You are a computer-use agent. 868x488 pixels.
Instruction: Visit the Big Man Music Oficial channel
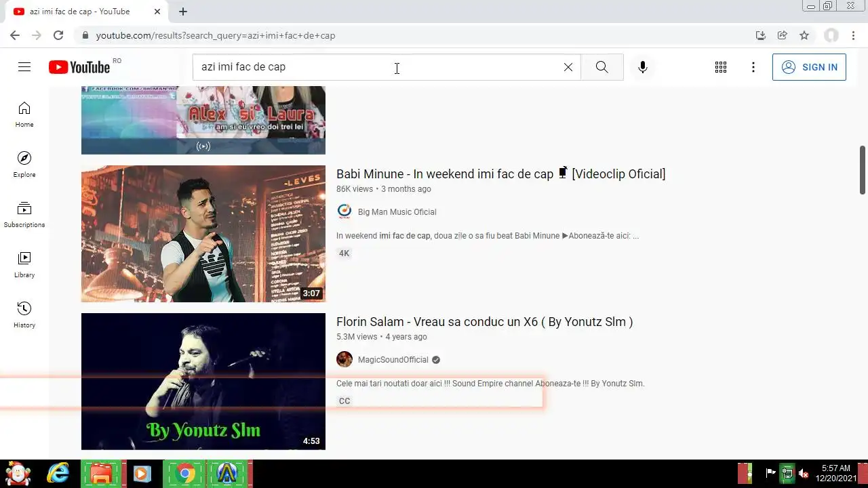click(x=397, y=212)
